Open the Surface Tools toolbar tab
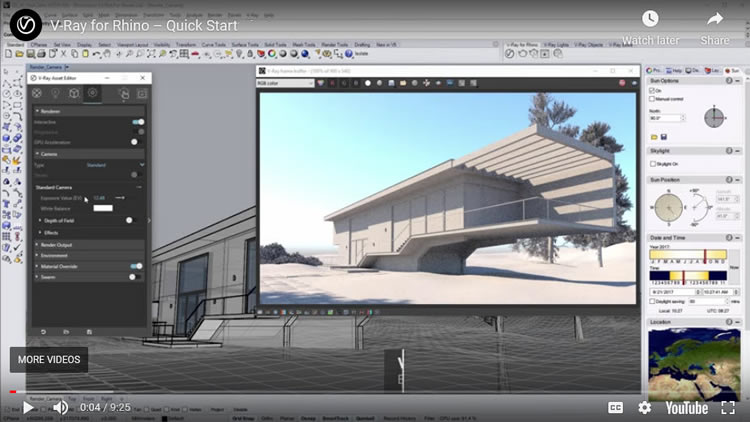750x422 pixels. (245, 44)
